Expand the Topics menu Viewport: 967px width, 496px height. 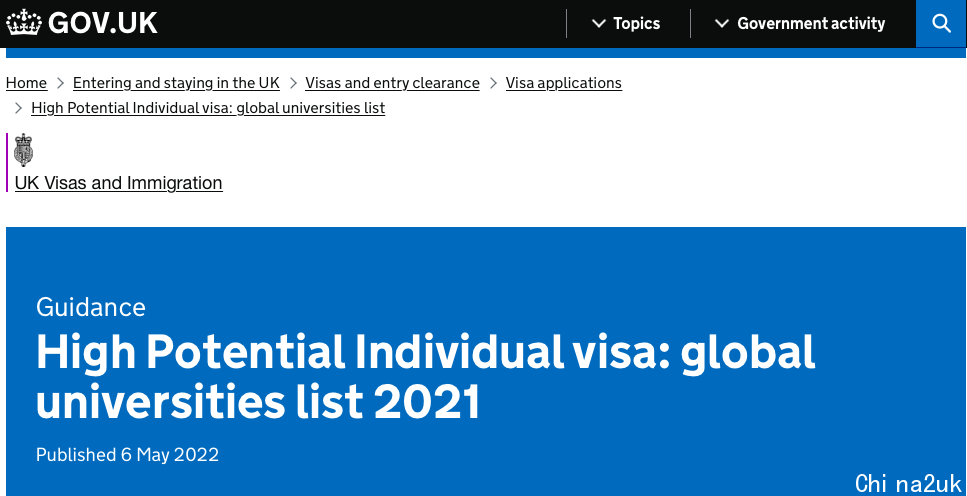tap(626, 23)
